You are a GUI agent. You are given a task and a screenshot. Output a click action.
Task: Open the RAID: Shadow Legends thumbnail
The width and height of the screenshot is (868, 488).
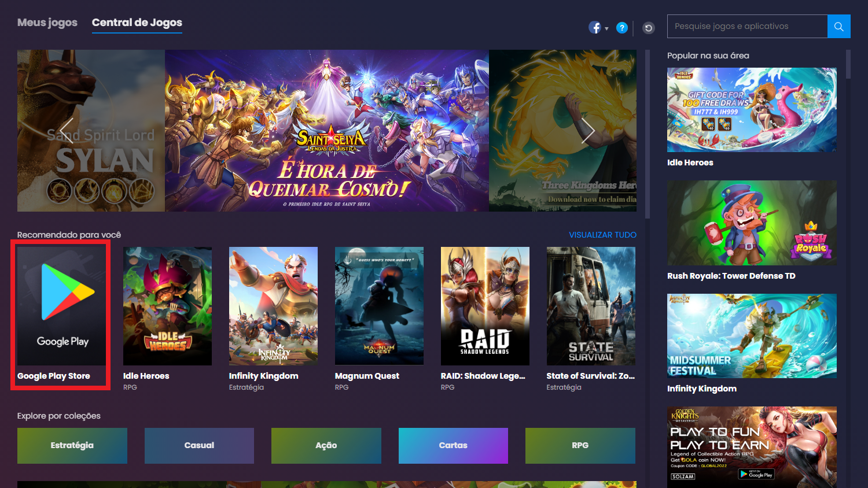pyautogui.click(x=485, y=305)
